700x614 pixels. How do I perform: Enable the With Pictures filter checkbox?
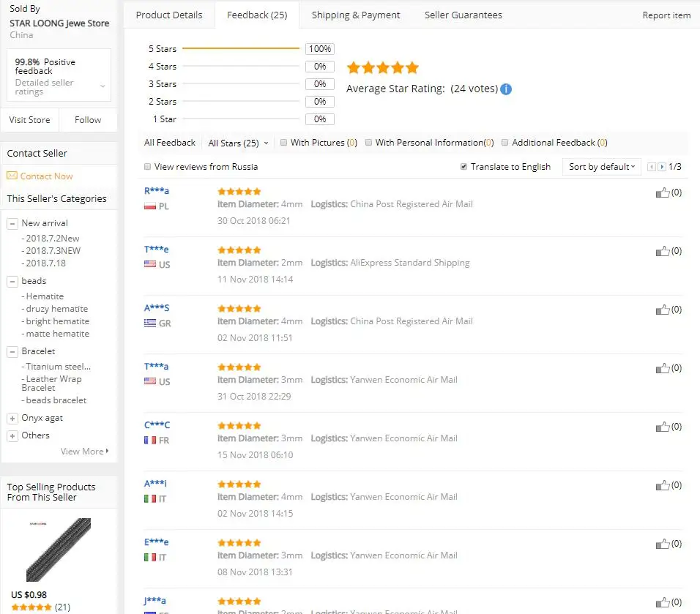tap(283, 143)
